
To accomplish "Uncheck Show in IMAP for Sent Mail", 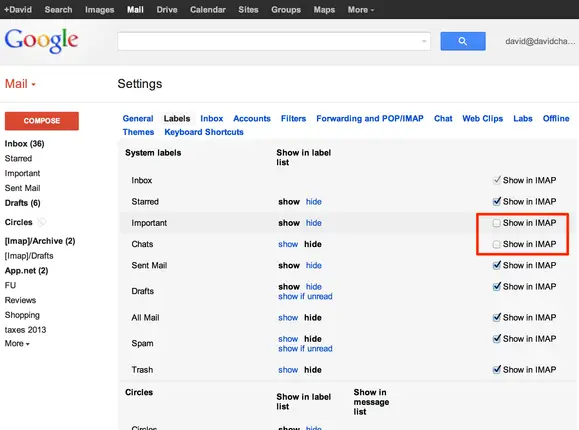I will tap(497, 265).
